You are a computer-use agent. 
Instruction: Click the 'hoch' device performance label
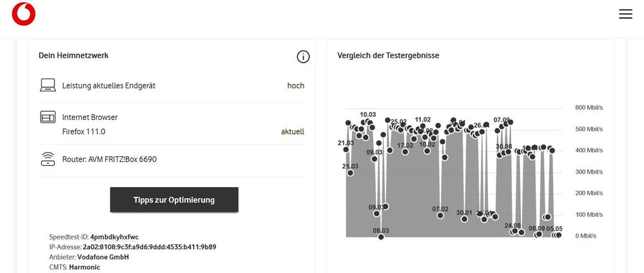295,85
